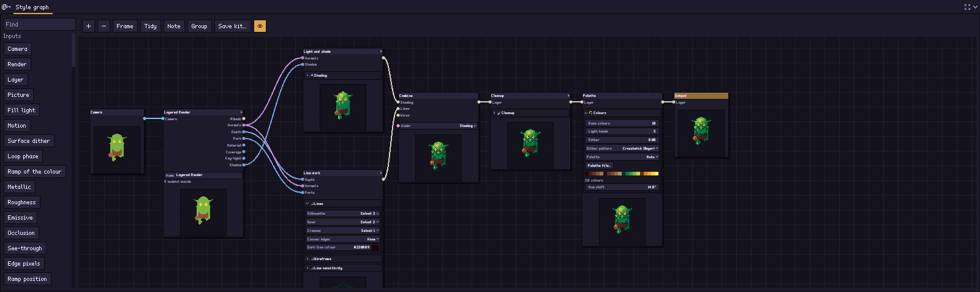Viewport: 980px width, 292px height.
Task: Select the Ramp of the colour item
Action: pos(34,171)
